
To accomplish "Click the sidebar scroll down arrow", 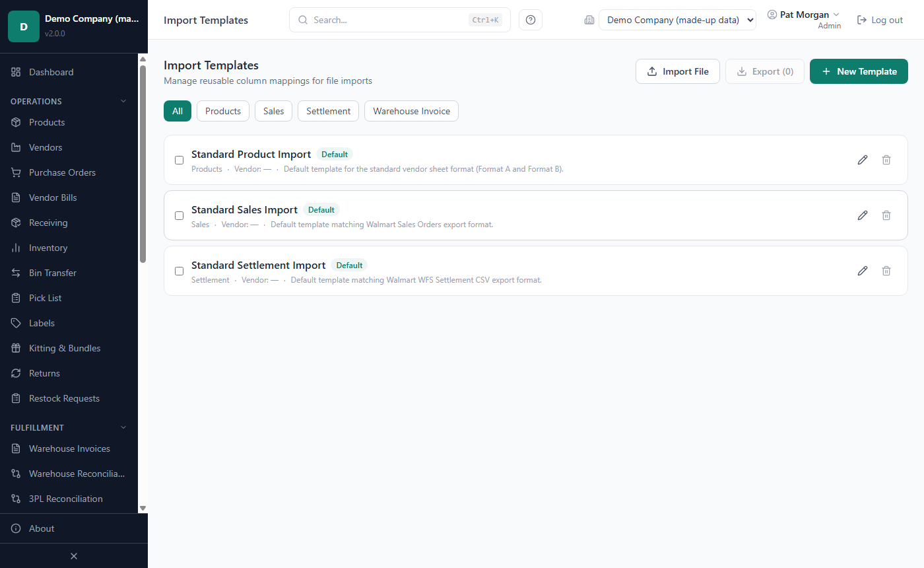I will click(143, 508).
